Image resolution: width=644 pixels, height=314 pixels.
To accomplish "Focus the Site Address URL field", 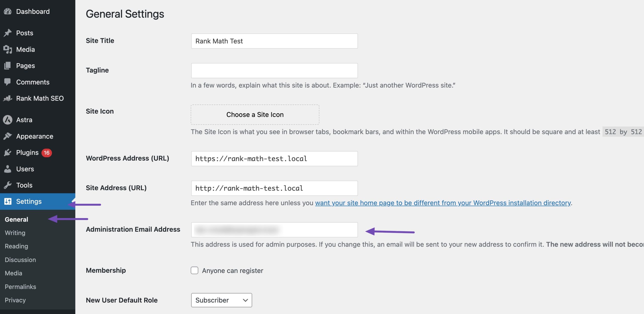I will click(x=274, y=188).
